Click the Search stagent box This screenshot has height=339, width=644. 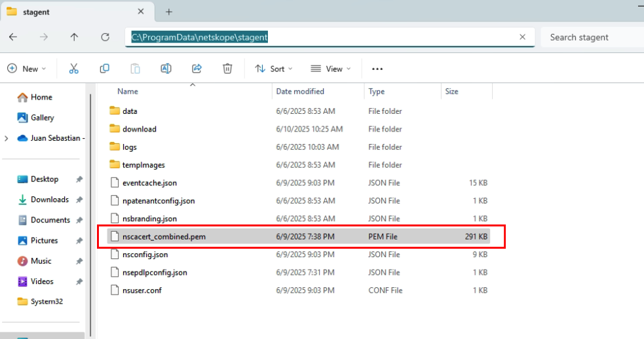592,37
